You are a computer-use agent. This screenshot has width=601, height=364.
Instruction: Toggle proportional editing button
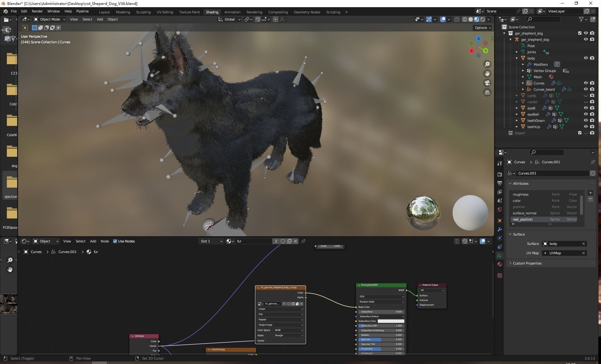(x=275, y=19)
